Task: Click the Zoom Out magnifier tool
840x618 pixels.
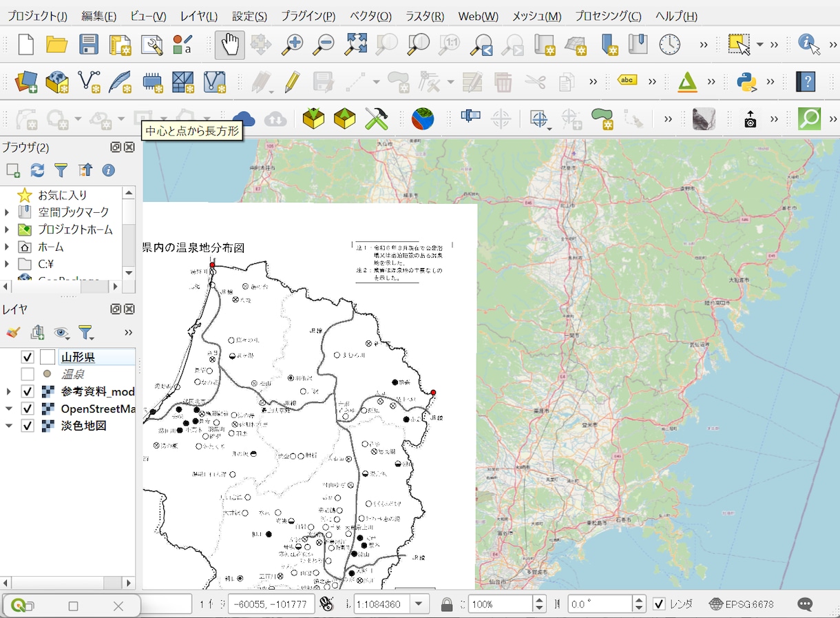Action: [323, 45]
